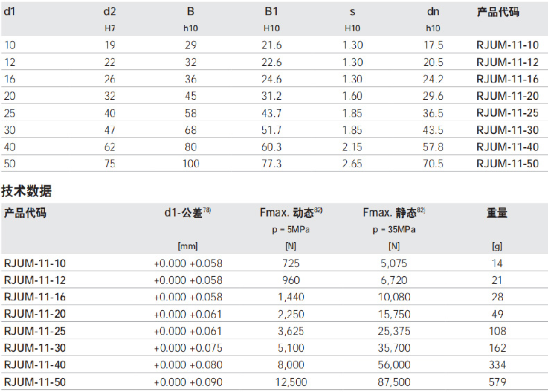Screen dimensions: 548x392
Task: Click the Fmax. 静态 column header
Action: click(x=394, y=213)
